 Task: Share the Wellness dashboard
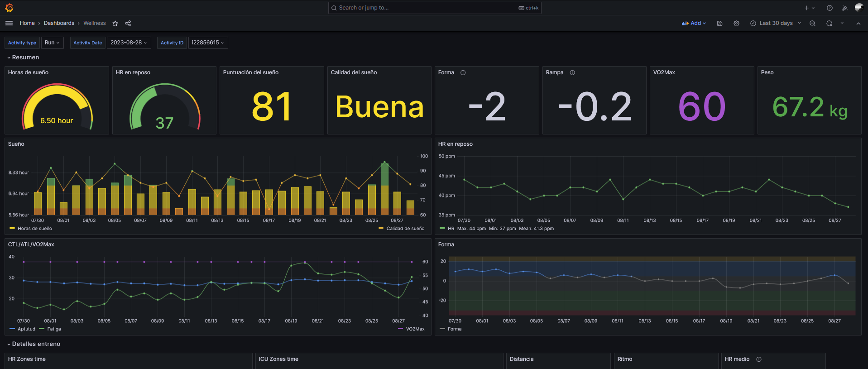[128, 23]
